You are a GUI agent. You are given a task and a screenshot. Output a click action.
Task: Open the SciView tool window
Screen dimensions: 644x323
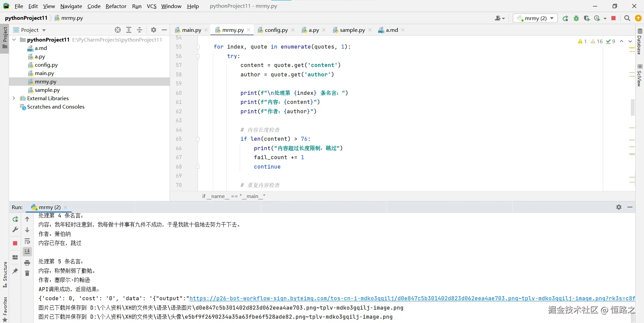640,75
